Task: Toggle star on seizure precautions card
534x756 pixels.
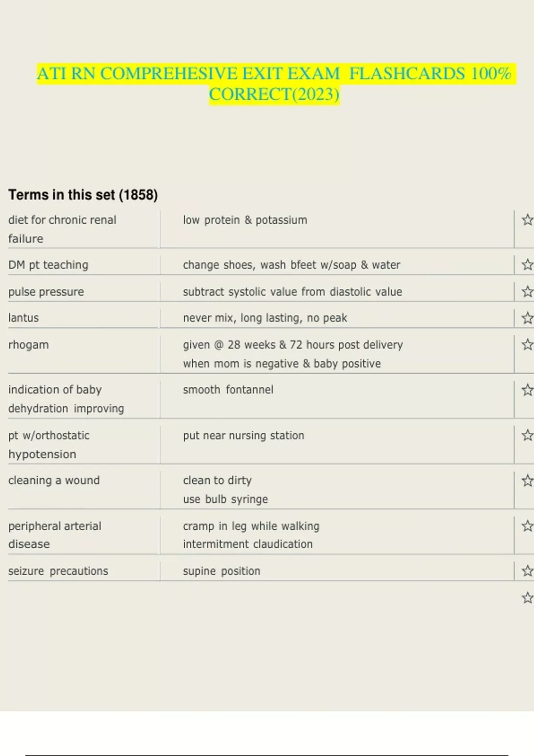Action: pos(527,571)
